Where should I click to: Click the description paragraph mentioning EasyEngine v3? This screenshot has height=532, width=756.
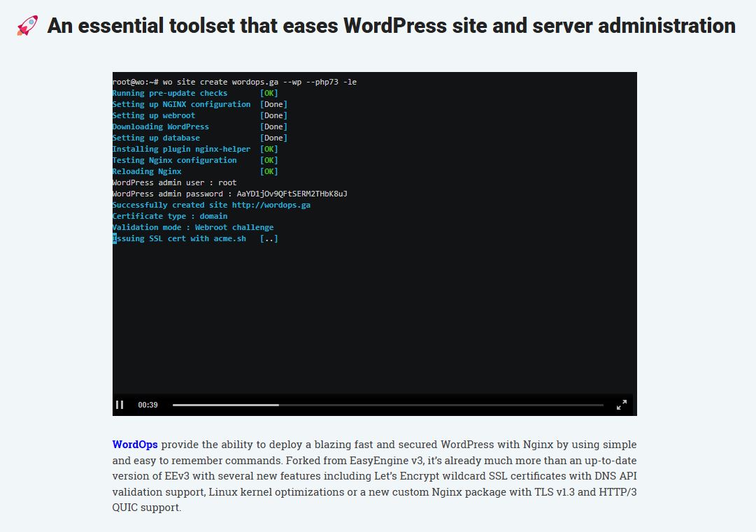tap(375, 475)
